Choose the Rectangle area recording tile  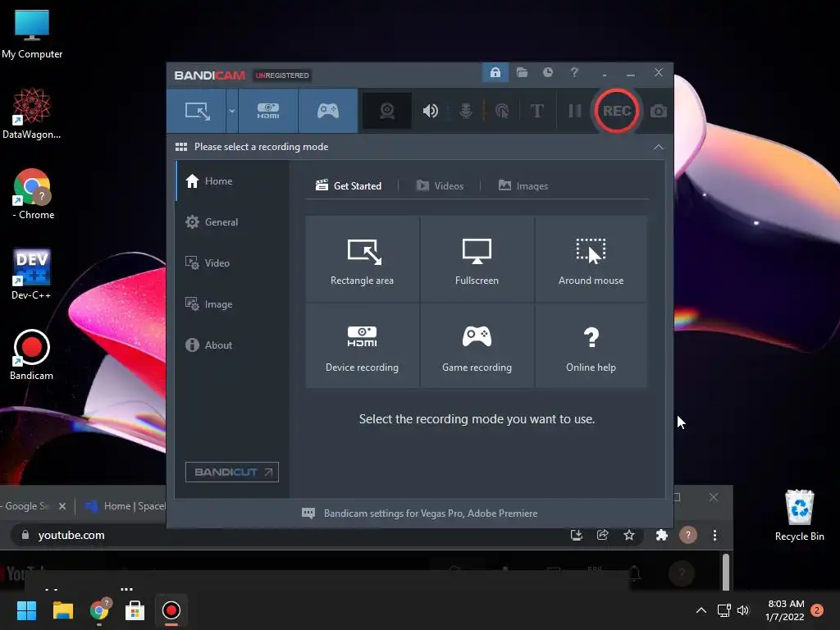[x=362, y=259]
